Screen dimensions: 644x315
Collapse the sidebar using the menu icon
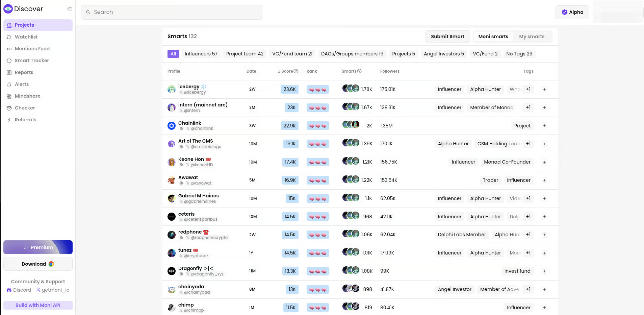click(69, 9)
